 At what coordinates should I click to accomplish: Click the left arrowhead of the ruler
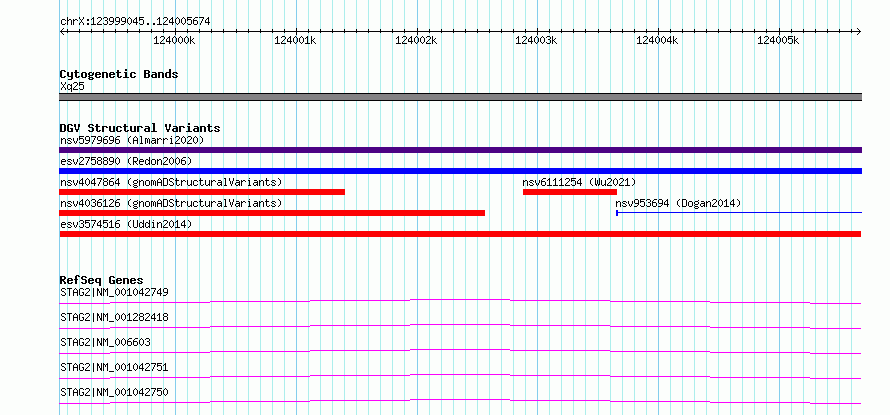(x=62, y=31)
